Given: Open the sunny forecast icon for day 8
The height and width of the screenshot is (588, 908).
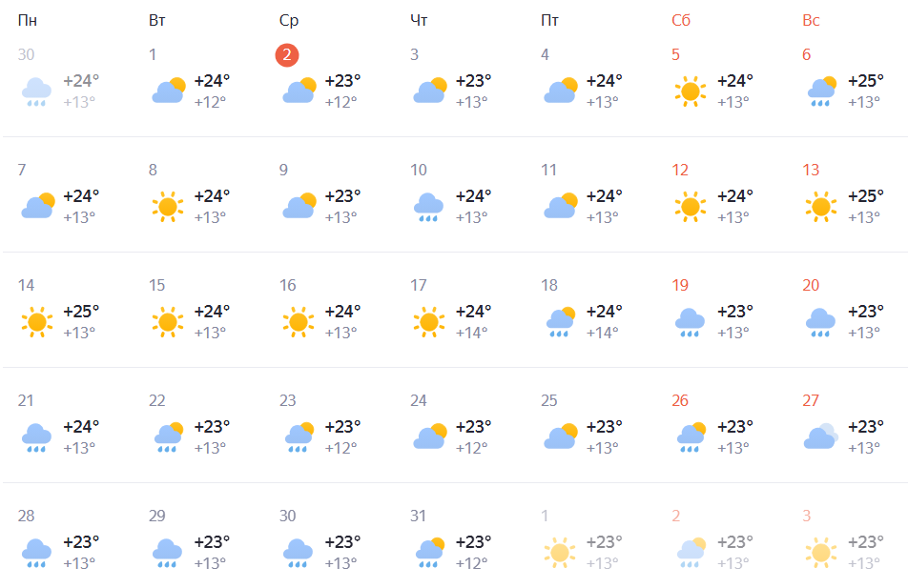Looking at the screenshot, I should click(x=167, y=207).
